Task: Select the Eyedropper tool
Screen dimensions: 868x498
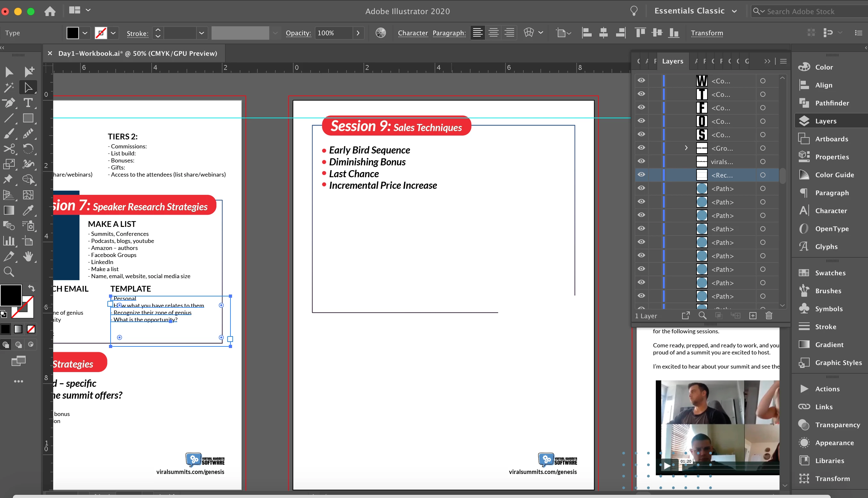Action: [x=28, y=210]
